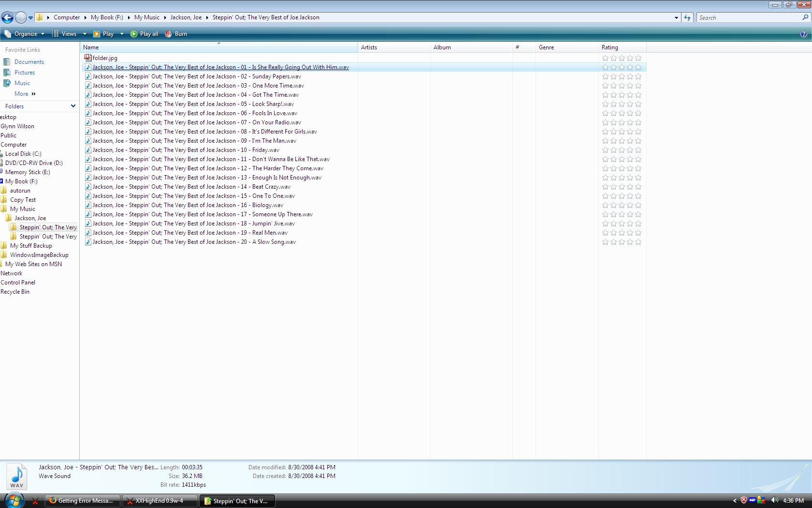Open the Documents favorite link

click(29, 62)
